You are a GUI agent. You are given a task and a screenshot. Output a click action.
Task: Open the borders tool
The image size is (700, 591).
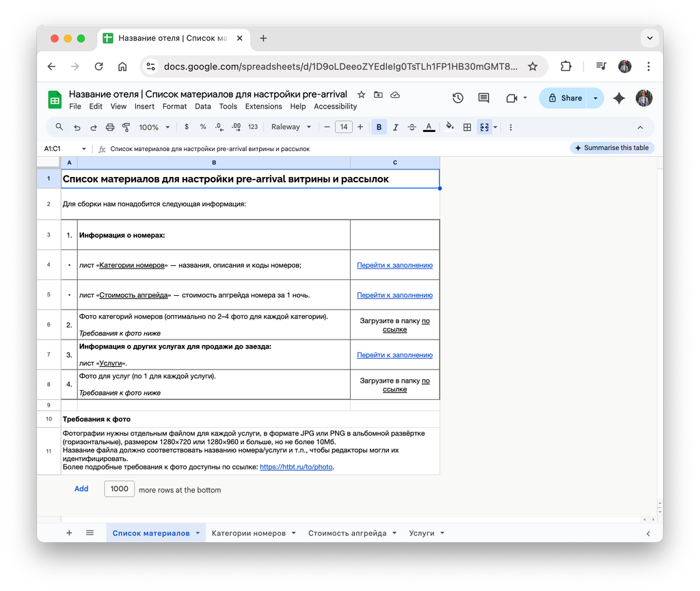[x=467, y=128]
